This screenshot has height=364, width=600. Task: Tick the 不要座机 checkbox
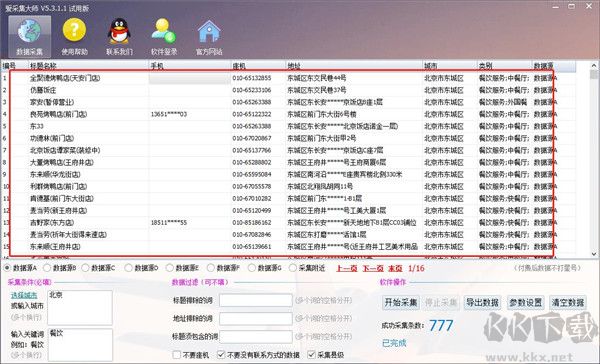point(177,355)
